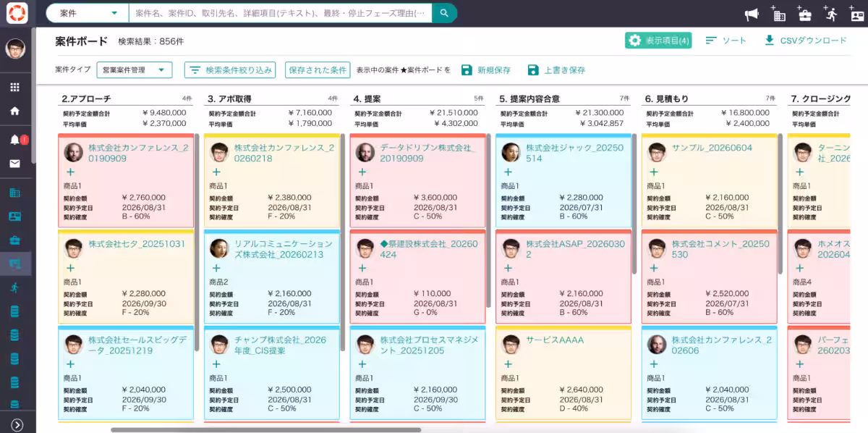868x433 pixels.
Task: Expand the sidebar with the bottom arrow icon
Action: pyautogui.click(x=17, y=425)
